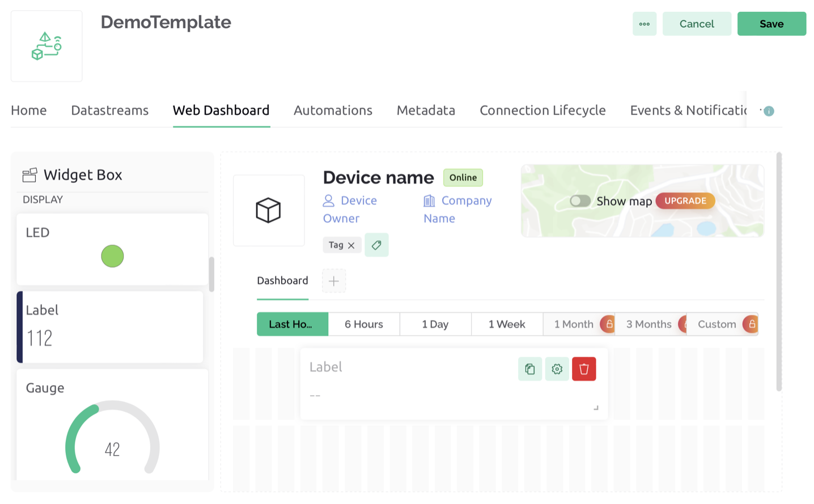Click the info icon beside the tabs
The width and height of the screenshot is (814, 504).
click(769, 111)
